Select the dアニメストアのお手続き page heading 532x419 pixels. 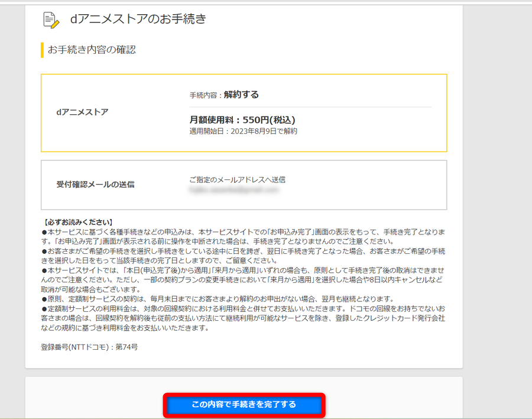pyautogui.click(x=138, y=19)
